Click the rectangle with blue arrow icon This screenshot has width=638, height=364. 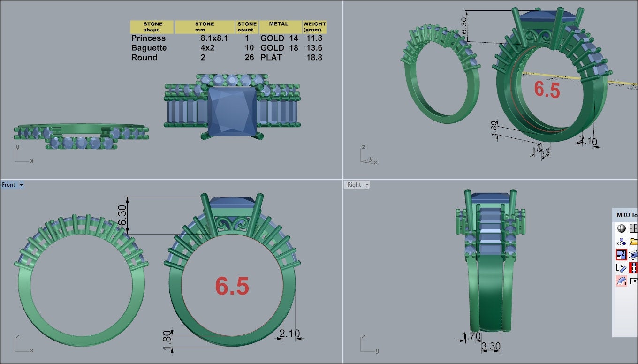click(622, 268)
